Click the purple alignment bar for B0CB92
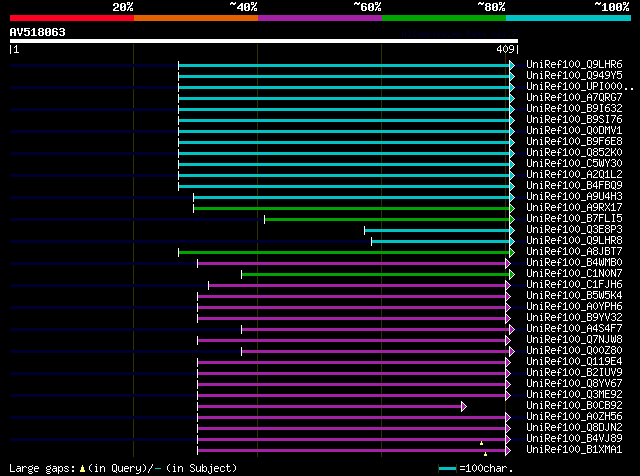 pyautogui.click(x=329, y=407)
